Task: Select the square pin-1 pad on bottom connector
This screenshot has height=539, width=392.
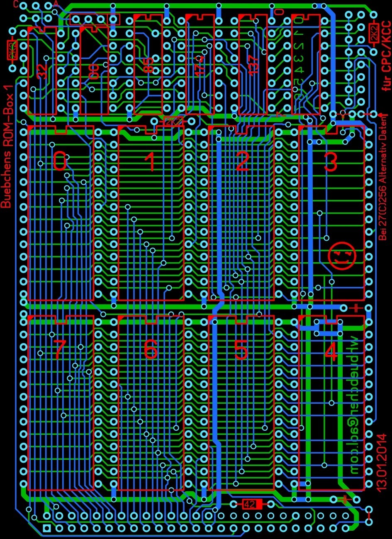Action: (x=47, y=528)
